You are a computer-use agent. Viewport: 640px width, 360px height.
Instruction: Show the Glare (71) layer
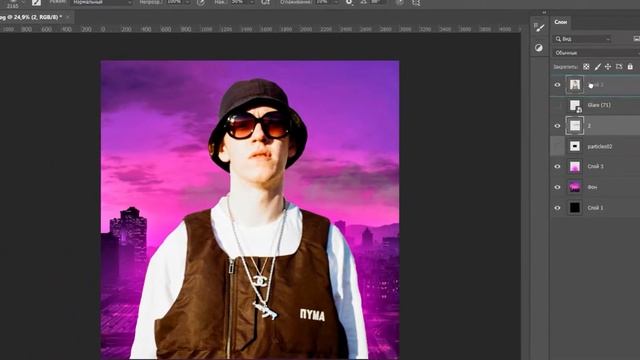click(x=558, y=105)
